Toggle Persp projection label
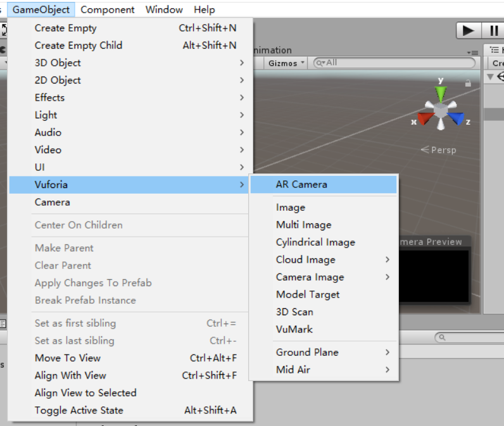The height and width of the screenshot is (426, 504). click(439, 150)
